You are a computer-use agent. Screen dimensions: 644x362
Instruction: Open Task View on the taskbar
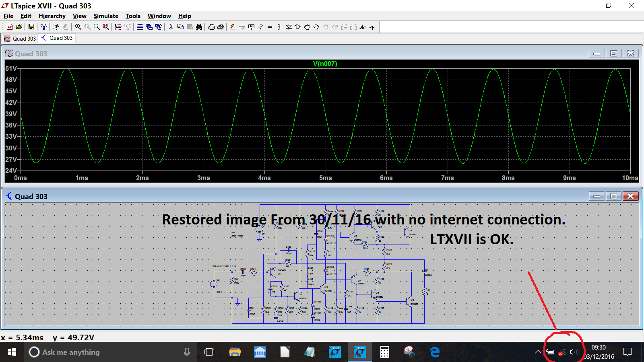point(209,352)
